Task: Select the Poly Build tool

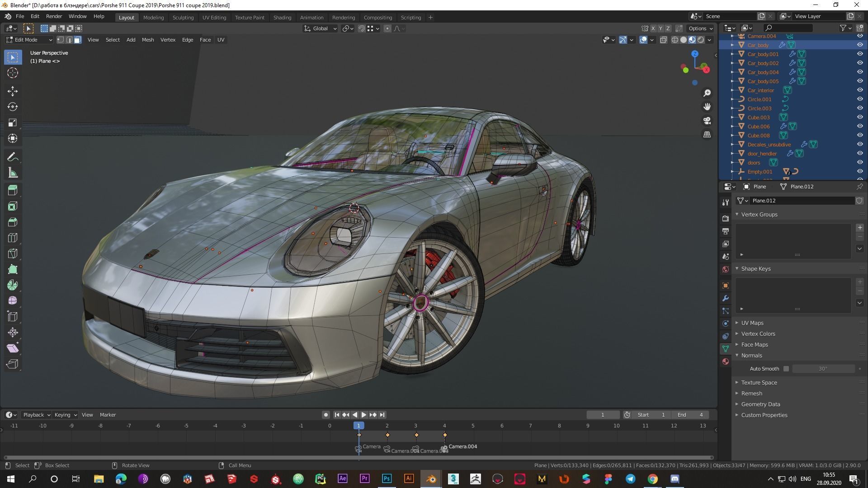Action: (13, 269)
